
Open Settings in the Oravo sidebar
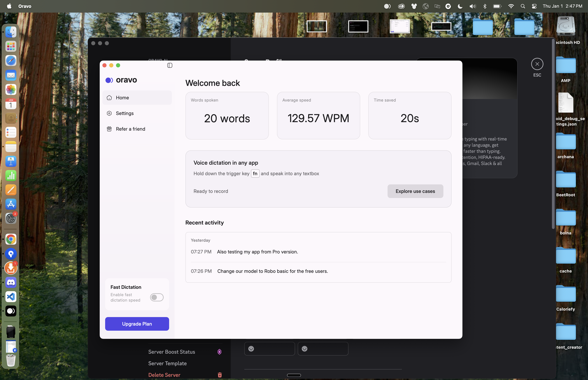[125, 113]
